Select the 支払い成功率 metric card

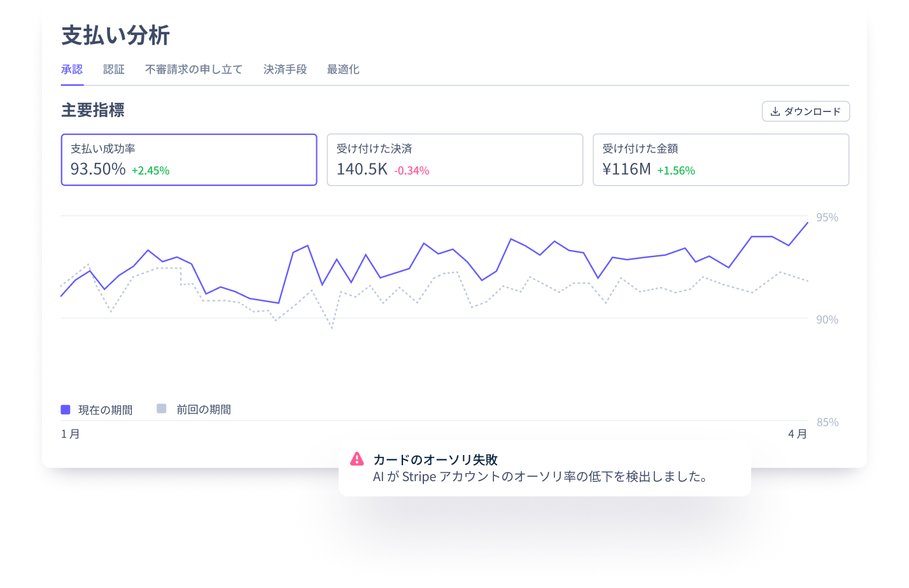(x=189, y=160)
